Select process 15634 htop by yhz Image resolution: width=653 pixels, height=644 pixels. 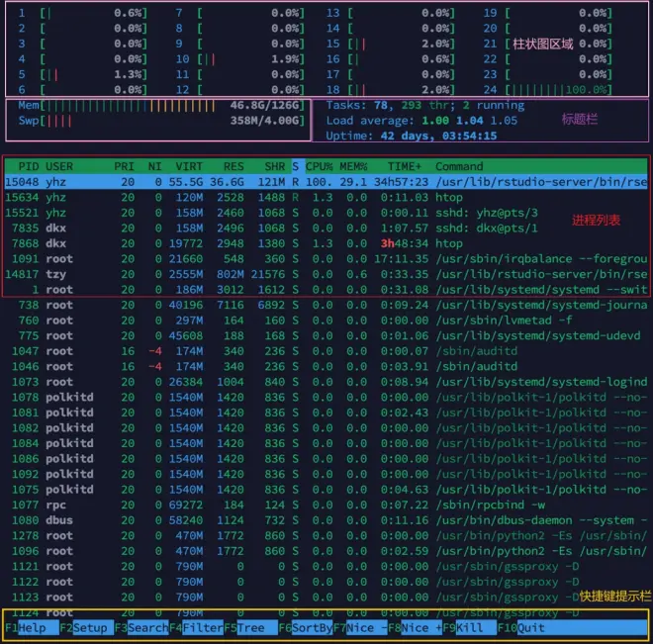[326, 197]
